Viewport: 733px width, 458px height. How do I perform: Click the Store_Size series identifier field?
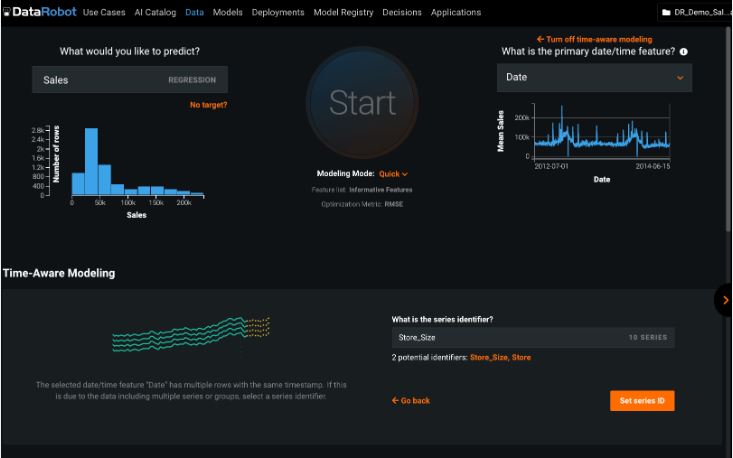point(533,337)
